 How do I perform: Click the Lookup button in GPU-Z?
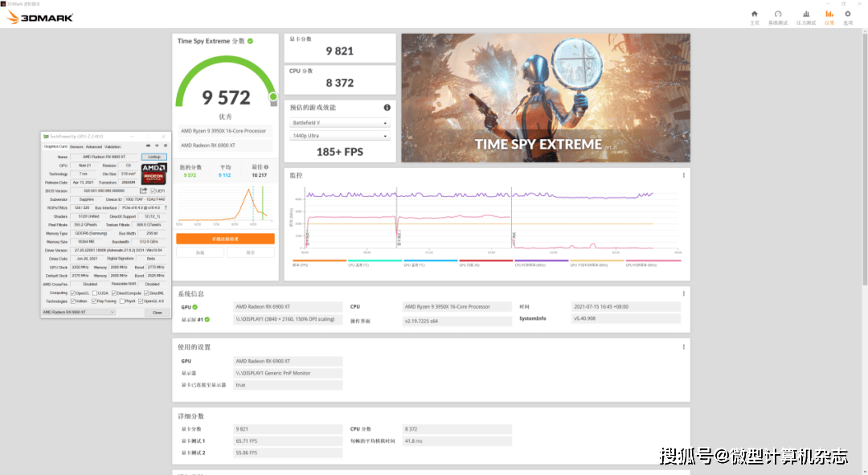154,157
